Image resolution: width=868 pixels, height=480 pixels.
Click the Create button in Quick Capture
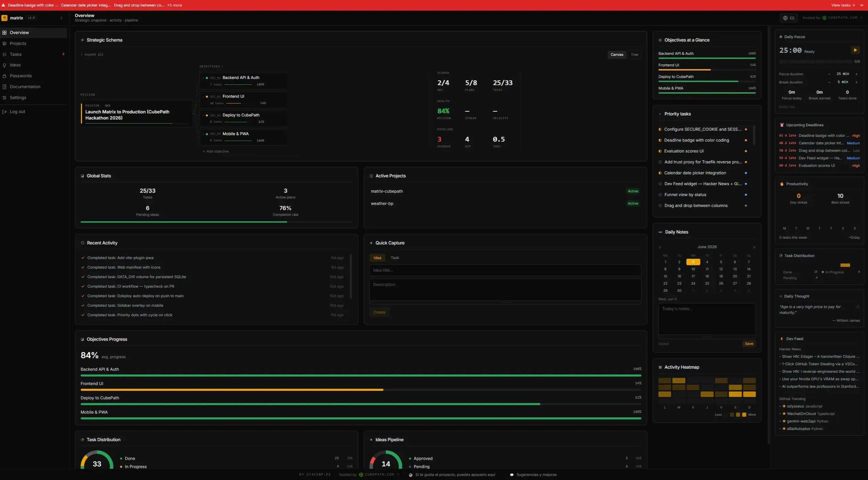379,312
